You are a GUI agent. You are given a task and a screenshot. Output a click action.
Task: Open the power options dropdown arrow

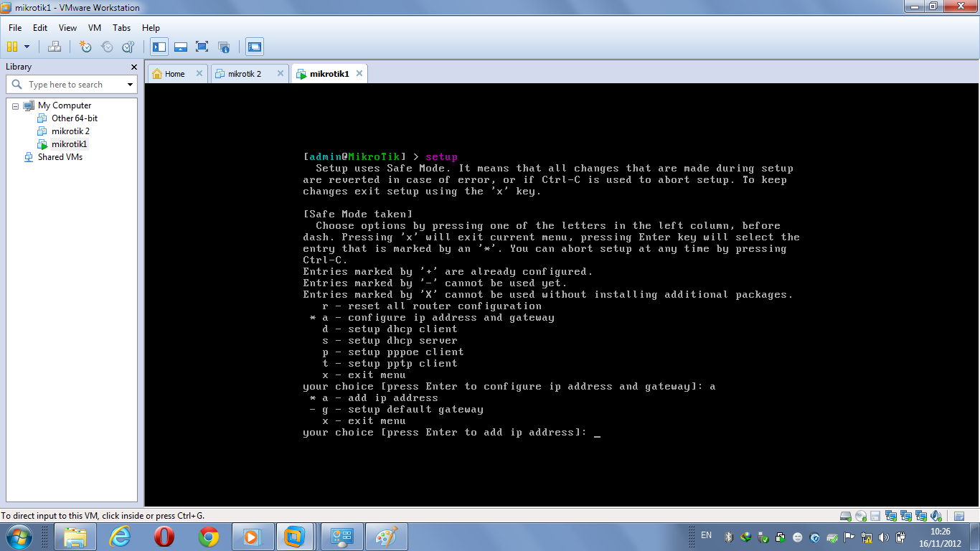pyautogui.click(x=27, y=46)
